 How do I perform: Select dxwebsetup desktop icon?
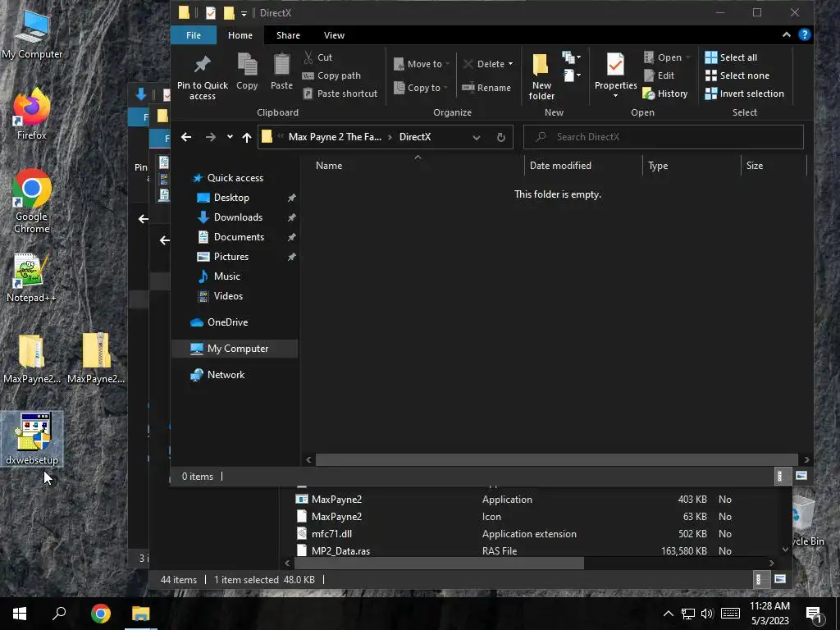tap(32, 439)
